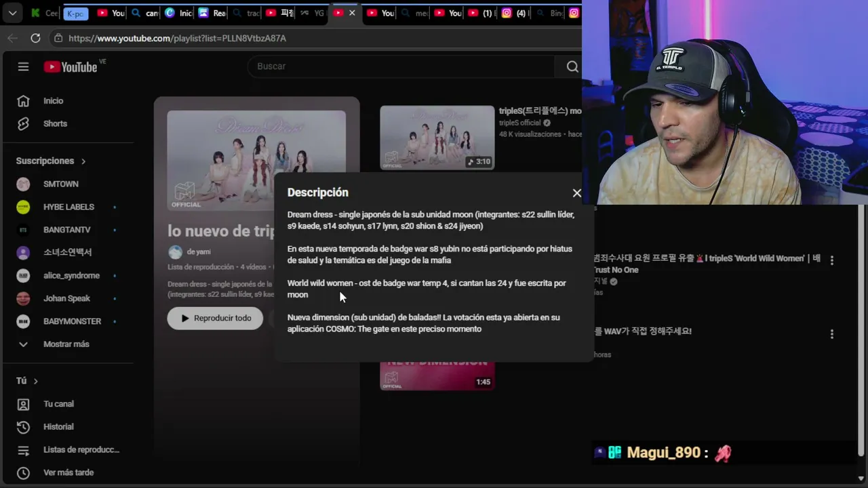The image size is (868, 488).
Task: Click the search magnifier button
Action: [572, 66]
